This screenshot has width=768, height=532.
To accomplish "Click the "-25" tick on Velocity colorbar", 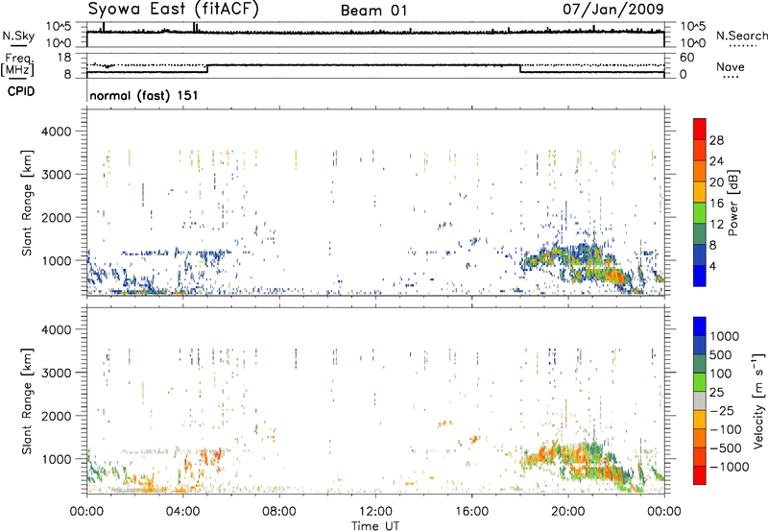I will click(x=722, y=411).
